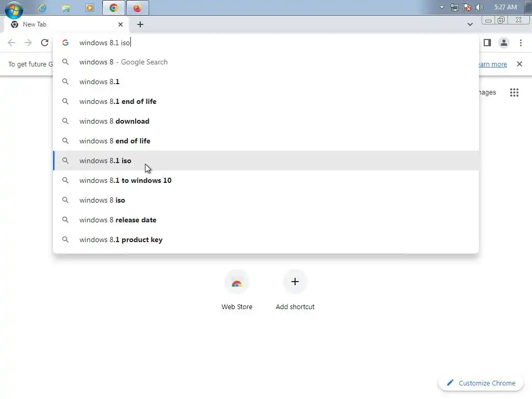Pick 'windows 8.1 end of life' suggestion
The width and height of the screenshot is (532, 399).
pyautogui.click(x=266, y=101)
